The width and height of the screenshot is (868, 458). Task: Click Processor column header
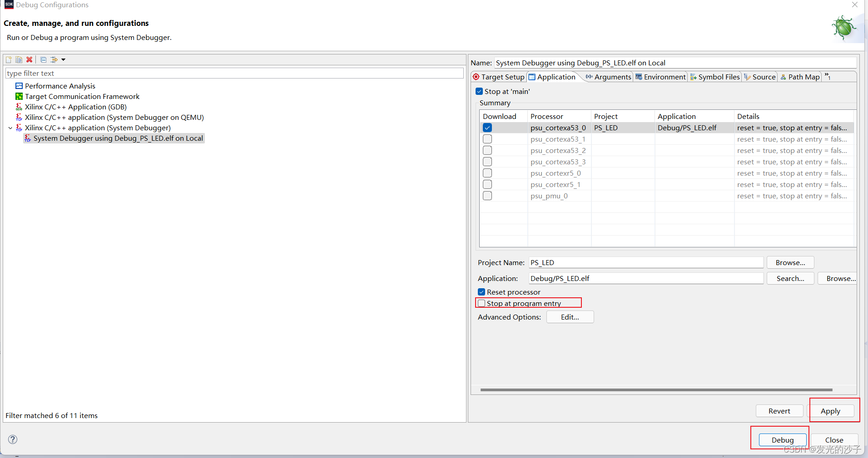point(559,116)
